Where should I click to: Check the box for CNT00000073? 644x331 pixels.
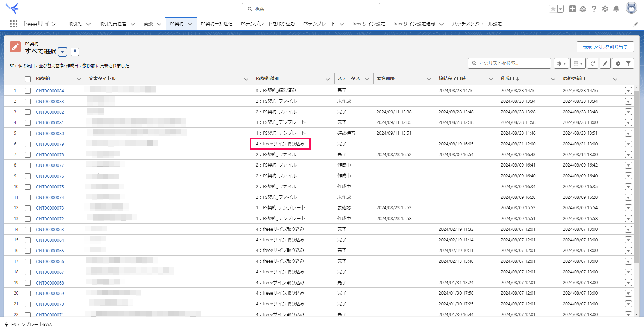[x=28, y=208]
